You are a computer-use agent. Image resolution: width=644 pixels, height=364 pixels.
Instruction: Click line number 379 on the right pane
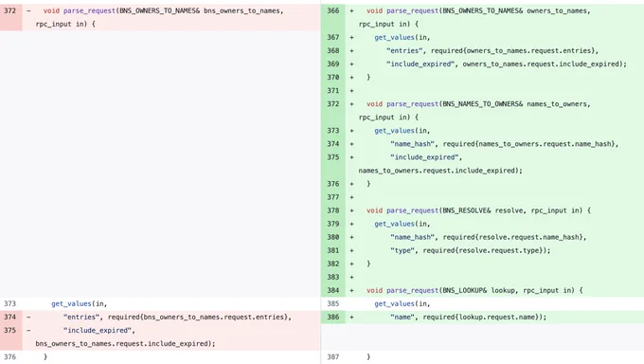(x=333, y=224)
